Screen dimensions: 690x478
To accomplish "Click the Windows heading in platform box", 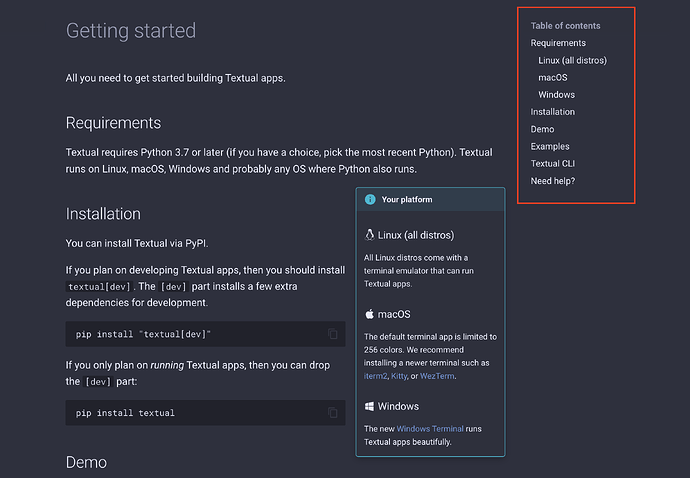I will (398, 406).
